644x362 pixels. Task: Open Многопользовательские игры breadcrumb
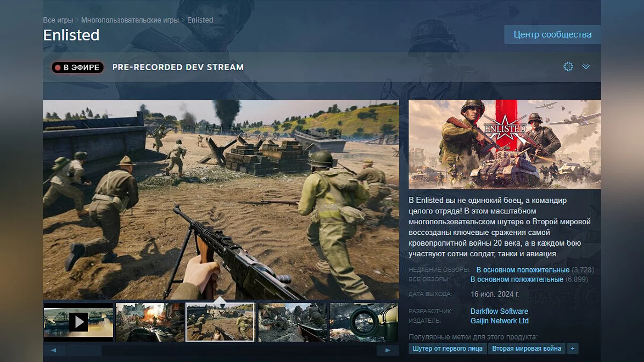[x=130, y=20]
